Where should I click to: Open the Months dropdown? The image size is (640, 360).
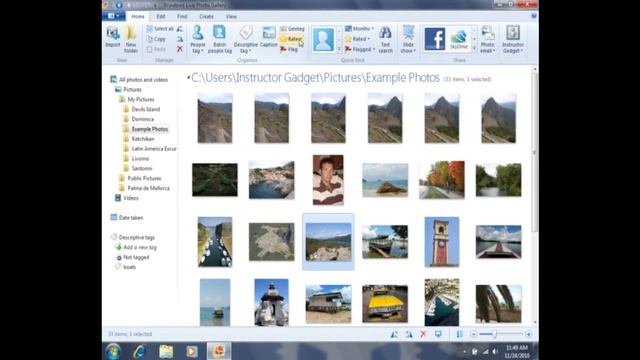pos(359,29)
